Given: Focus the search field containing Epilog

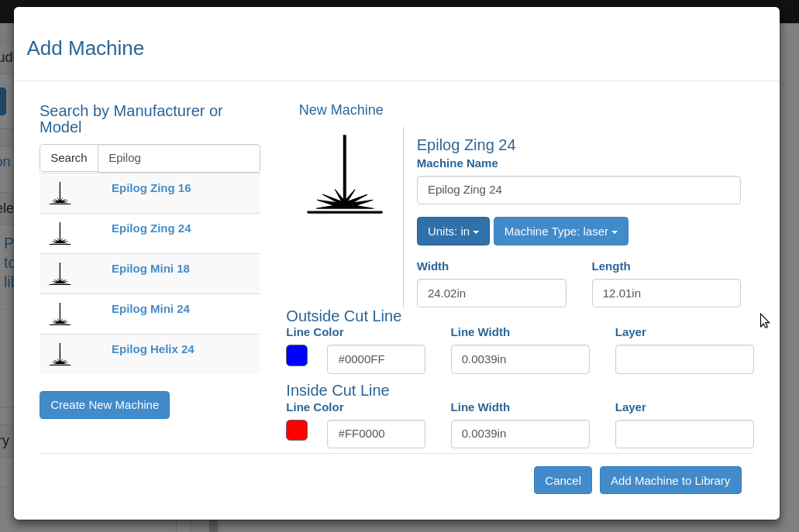Looking at the screenshot, I should point(179,158).
